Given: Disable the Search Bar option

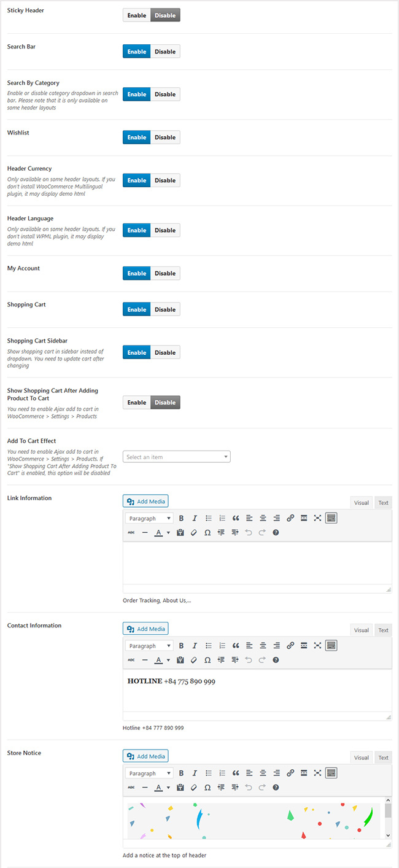Looking at the screenshot, I should [165, 52].
